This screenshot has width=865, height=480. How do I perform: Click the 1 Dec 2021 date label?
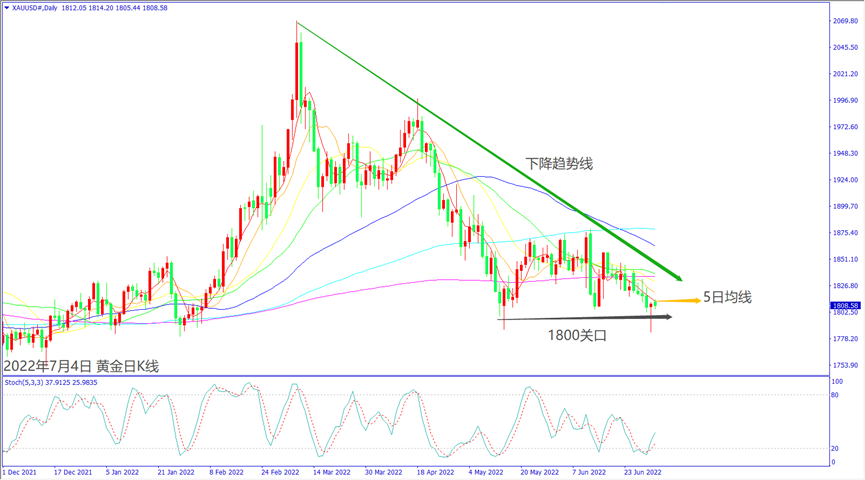(x=20, y=471)
